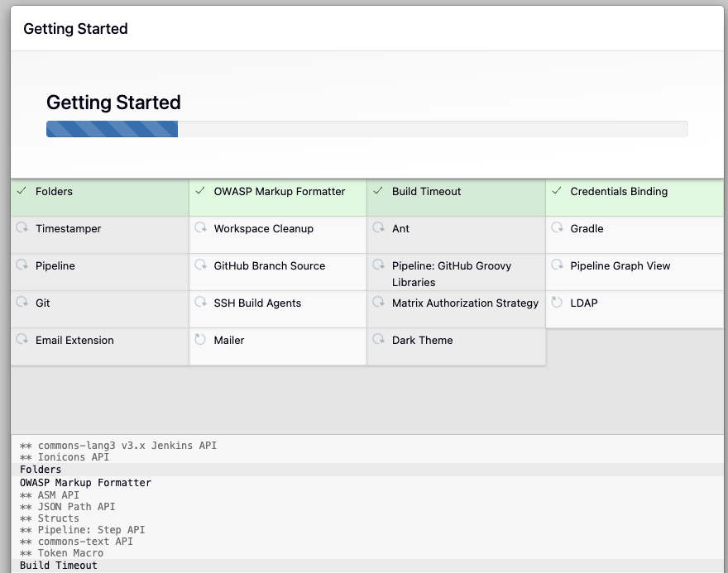This screenshot has width=728, height=573.
Task: Click the checkmark icon beside Build Timeout
Action: [x=378, y=191]
